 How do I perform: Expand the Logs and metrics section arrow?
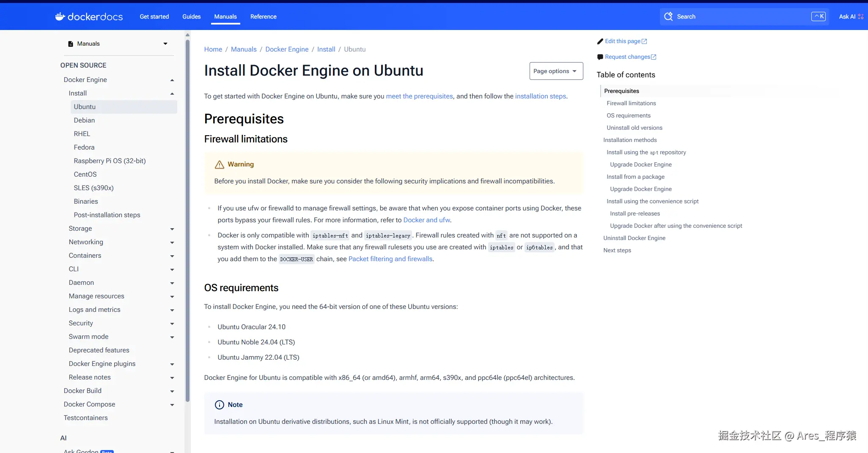172,310
